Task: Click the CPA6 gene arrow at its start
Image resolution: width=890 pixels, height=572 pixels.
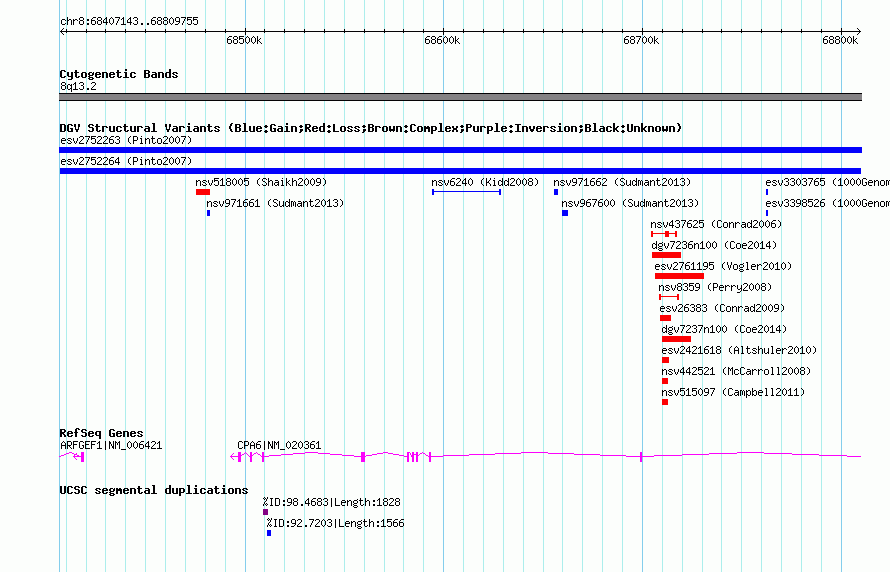Action: (233, 457)
